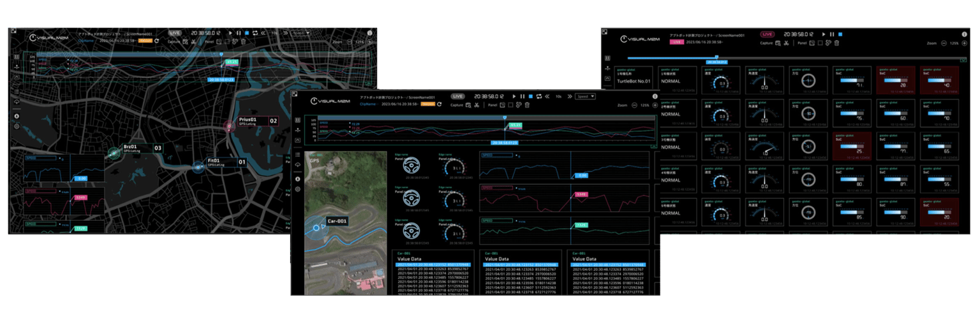Click the progress slider handle in right window
Viewport: 980px width, 323px height.
(x=716, y=57)
